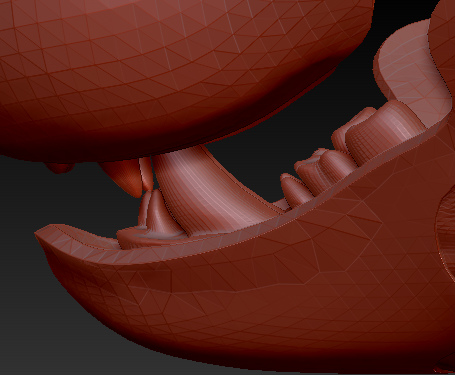Screen dimensions: 455x375
Task: Click the small tooth bump under upper jaw
Action: tap(60, 168)
